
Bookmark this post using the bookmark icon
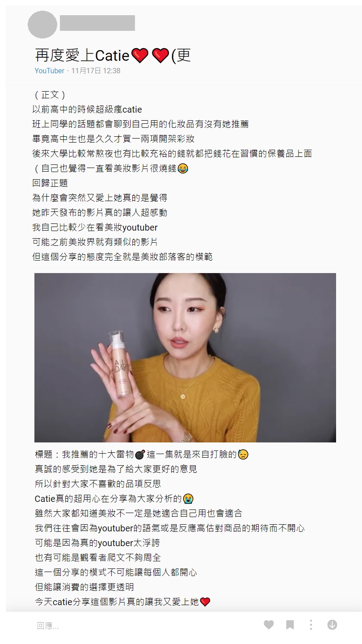(290, 625)
